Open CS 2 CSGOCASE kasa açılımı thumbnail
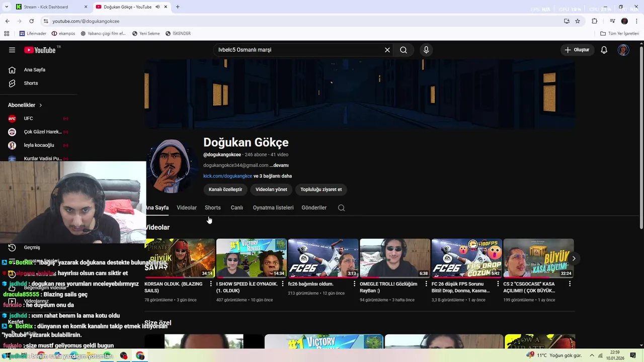The image size is (644, 362). (x=538, y=258)
